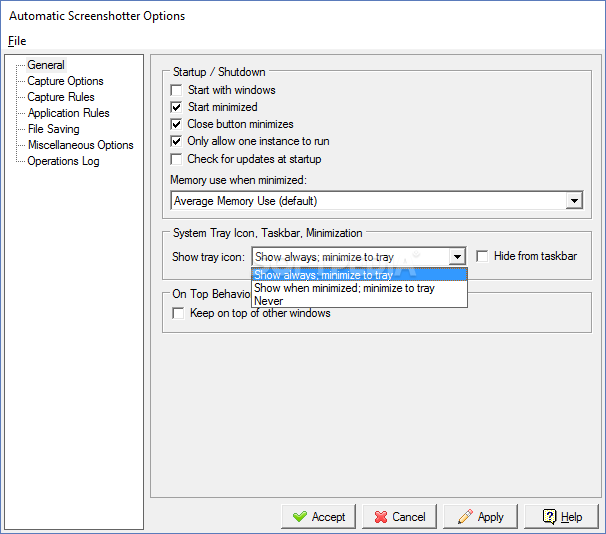Uncheck Start minimized
Image resolution: width=606 pixels, height=534 pixels.
tap(176, 107)
